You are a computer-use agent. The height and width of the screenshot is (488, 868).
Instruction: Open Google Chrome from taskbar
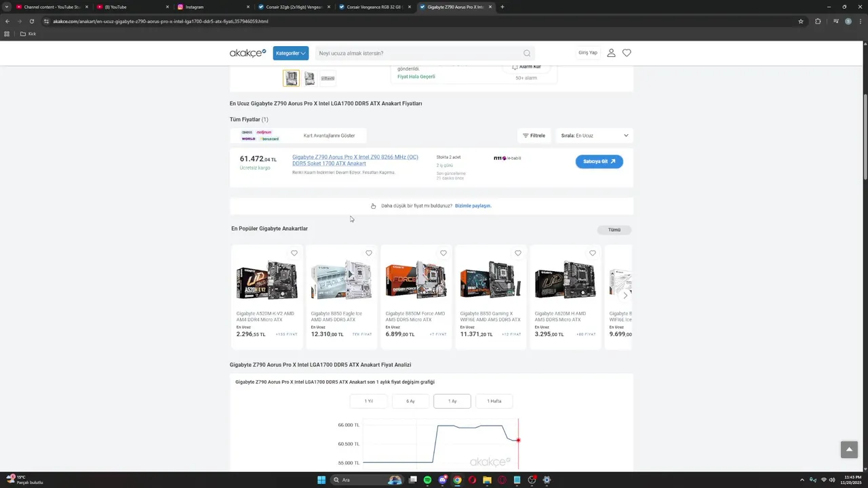pyautogui.click(x=457, y=480)
